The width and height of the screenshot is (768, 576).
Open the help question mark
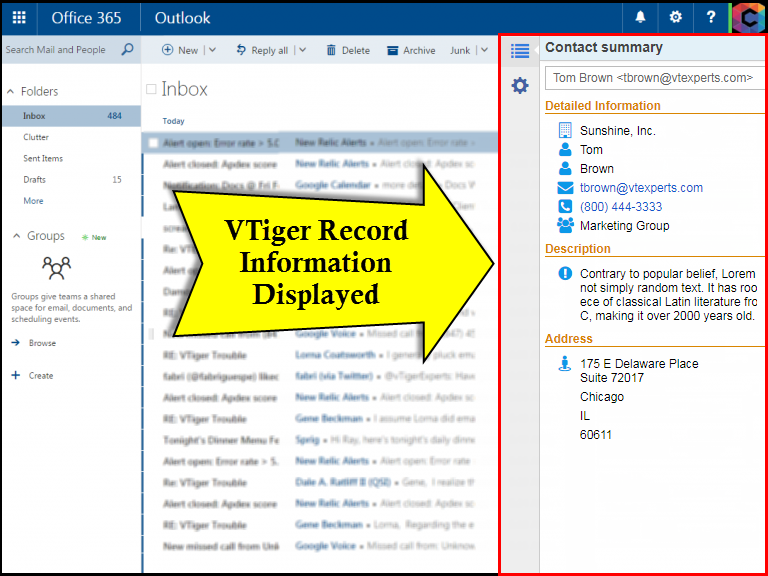(711, 18)
